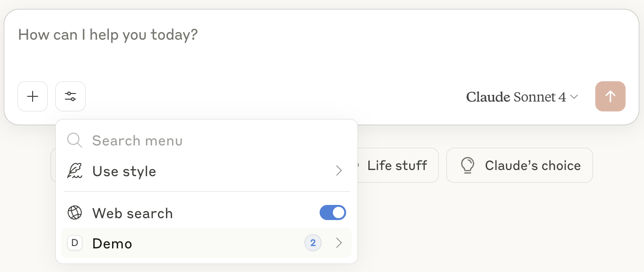Click the Life stuff suggestion chip
This screenshot has width=644, height=272.
tap(397, 165)
